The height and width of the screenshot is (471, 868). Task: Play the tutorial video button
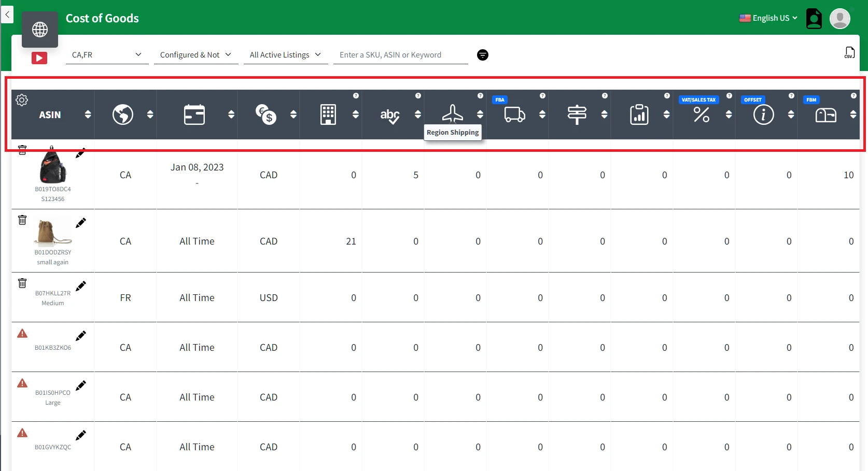[39, 58]
